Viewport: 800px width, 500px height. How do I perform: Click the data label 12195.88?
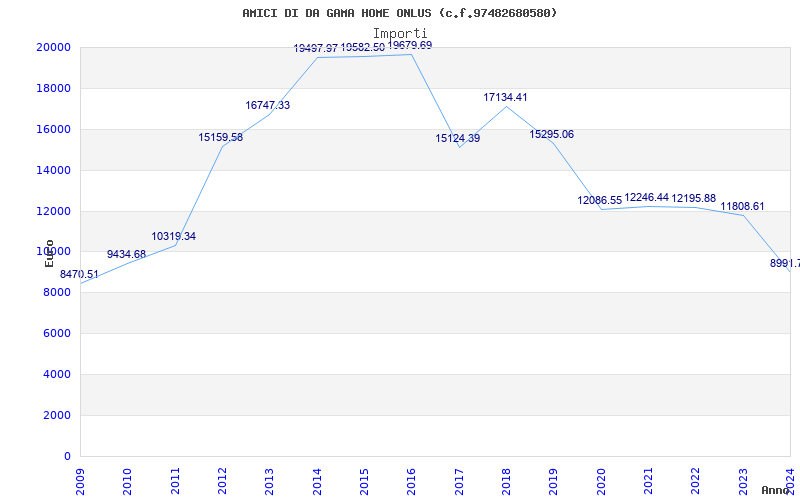point(694,198)
